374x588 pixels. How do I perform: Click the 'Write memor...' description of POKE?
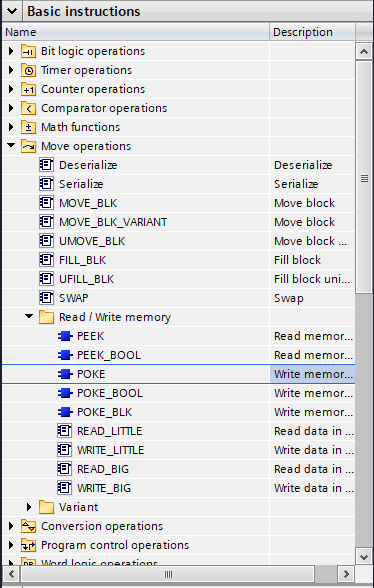click(312, 374)
